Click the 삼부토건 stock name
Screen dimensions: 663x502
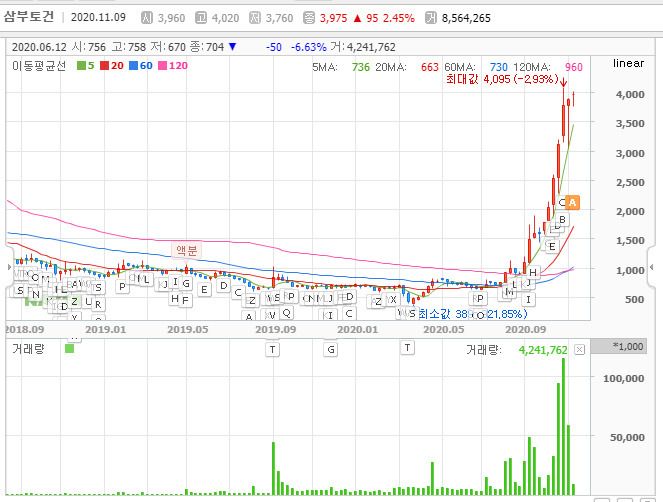29,16
